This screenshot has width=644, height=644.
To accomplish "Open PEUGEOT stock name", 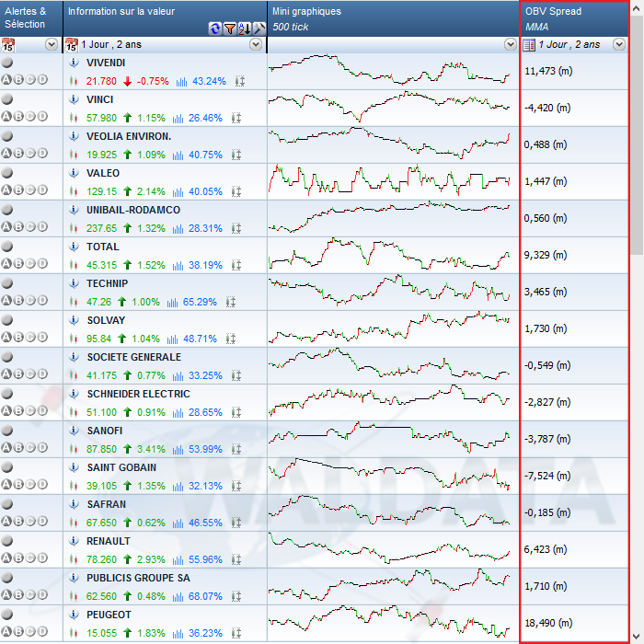I will tap(109, 615).
